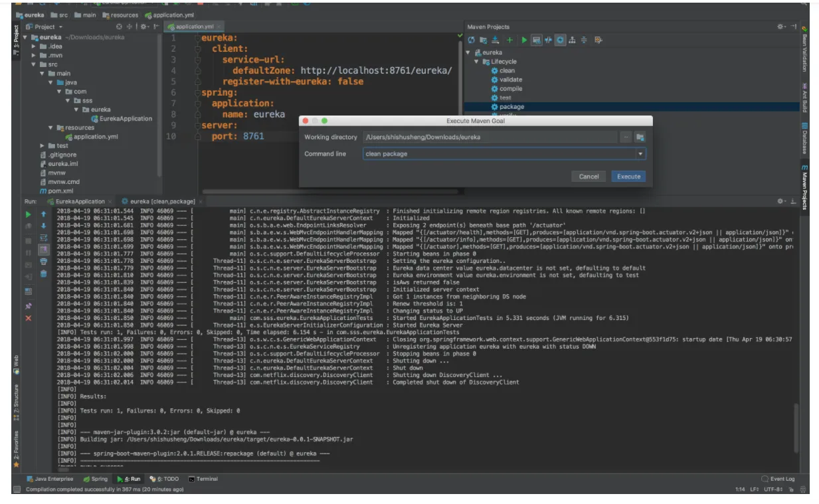Open the Command line dropdown arrow
This screenshot has width=819, height=504.
tap(640, 154)
